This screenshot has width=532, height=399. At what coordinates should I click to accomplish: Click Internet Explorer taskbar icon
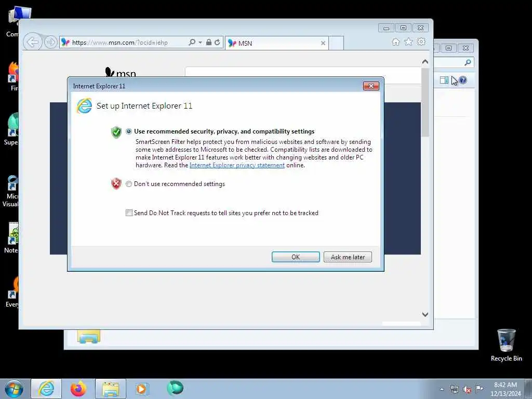pos(46,389)
